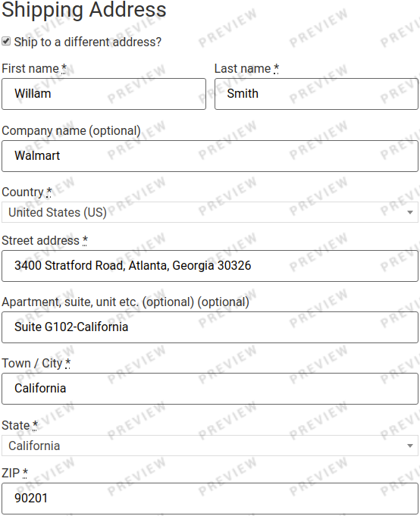
Task: Click the Ship to a different address label
Action: tap(87, 42)
